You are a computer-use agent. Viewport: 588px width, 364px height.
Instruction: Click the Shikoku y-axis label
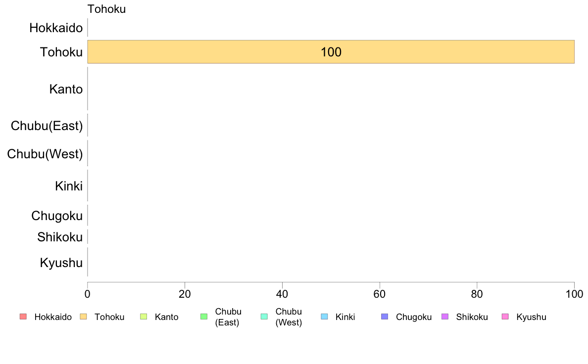(60, 237)
